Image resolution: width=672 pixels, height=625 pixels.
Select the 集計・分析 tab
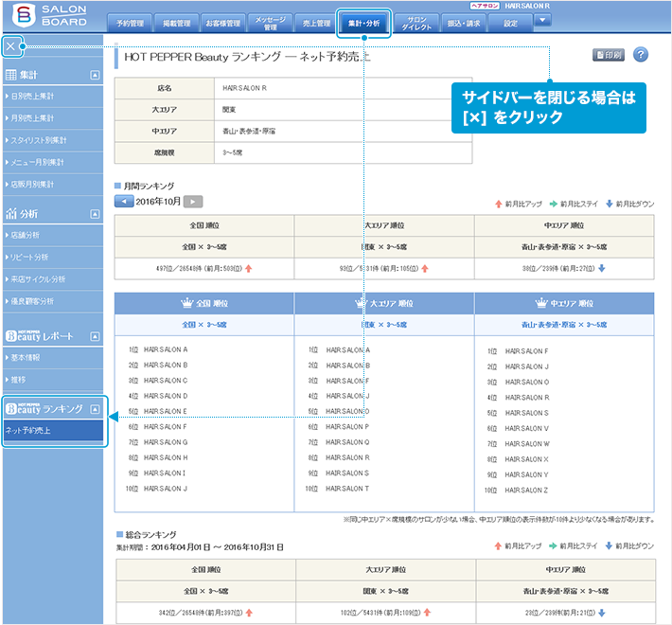pyautogui.click(x=363, y=22)
